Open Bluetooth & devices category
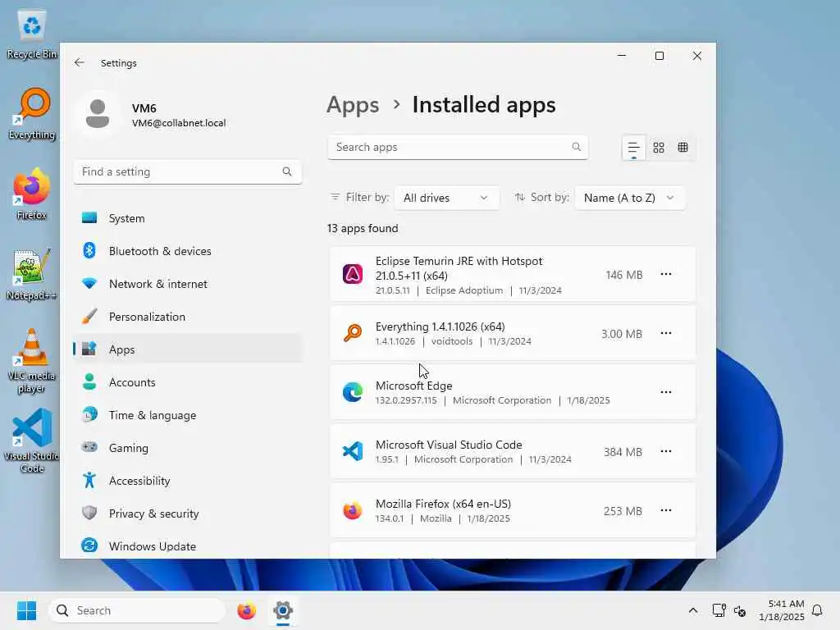Screen dimensions: 840x630 click(188, 251)
